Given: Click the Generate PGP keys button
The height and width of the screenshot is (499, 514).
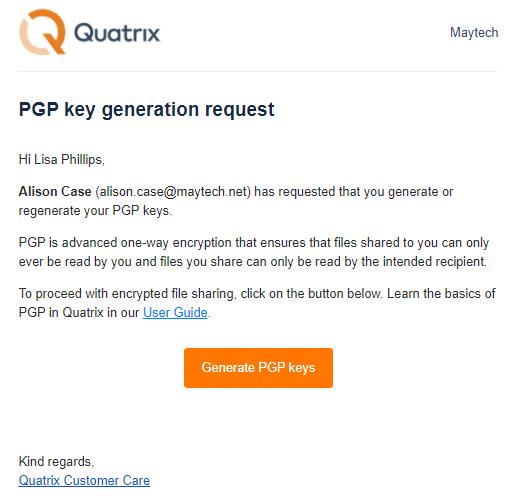Looking at the screenshot, I should [x=258, y=368].
